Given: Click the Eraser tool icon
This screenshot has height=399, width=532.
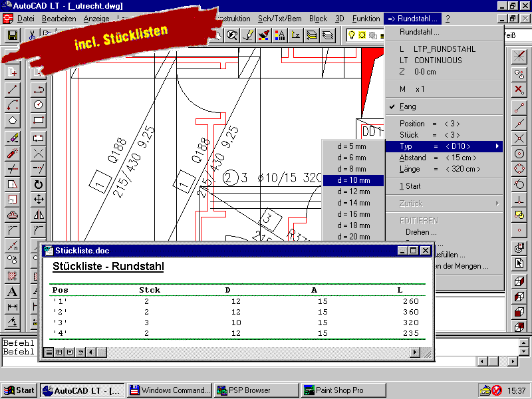Looking at the screenshot, I should coord(13,138).
